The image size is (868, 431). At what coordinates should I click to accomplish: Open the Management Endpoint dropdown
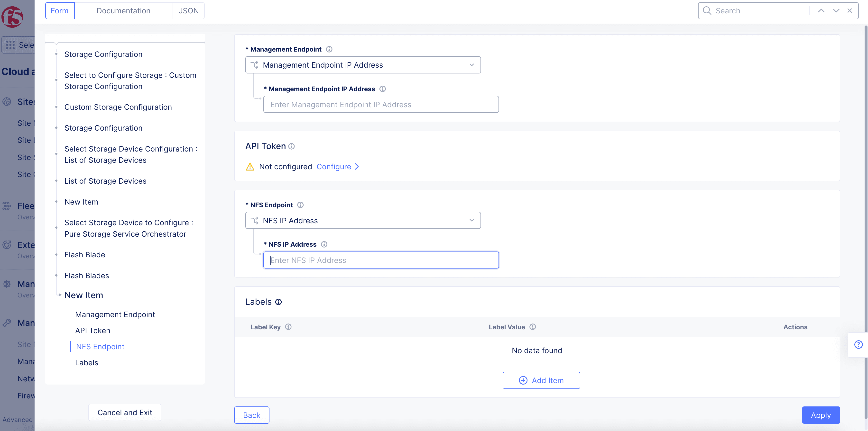[363, 65]
